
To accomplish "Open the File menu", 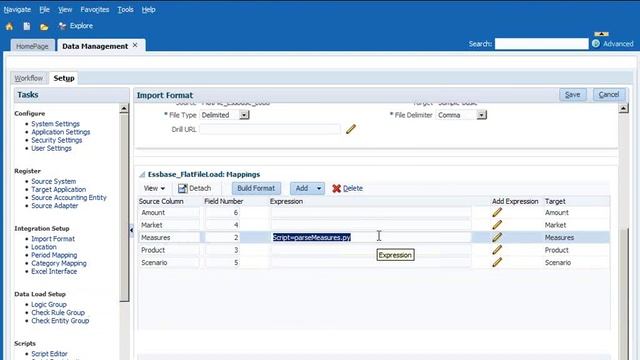I will [44, 9].
